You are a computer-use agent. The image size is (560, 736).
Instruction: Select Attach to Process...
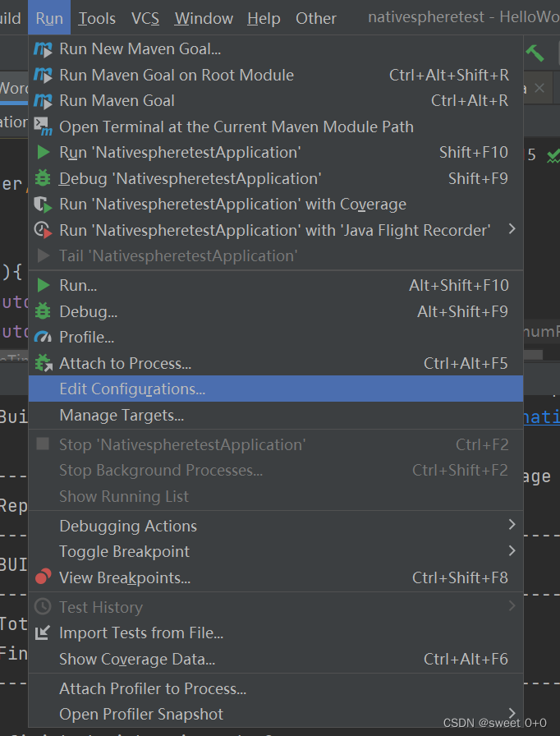pos(276,363)
